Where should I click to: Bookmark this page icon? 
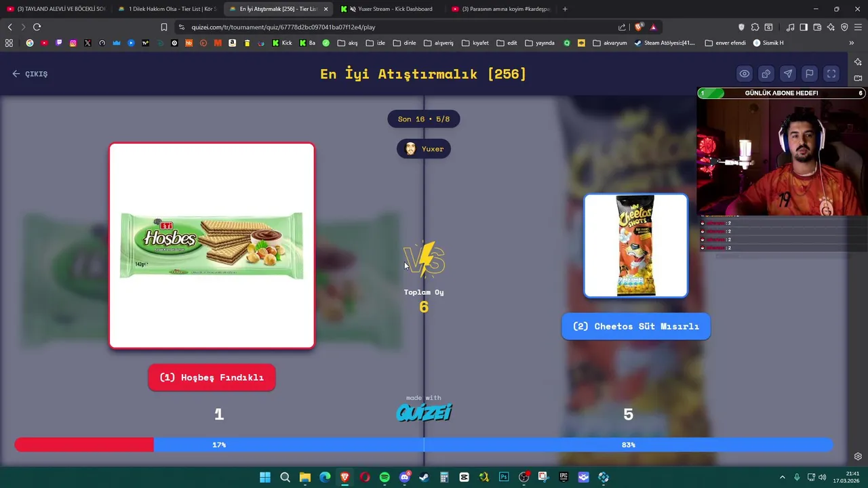coord(164,27)
